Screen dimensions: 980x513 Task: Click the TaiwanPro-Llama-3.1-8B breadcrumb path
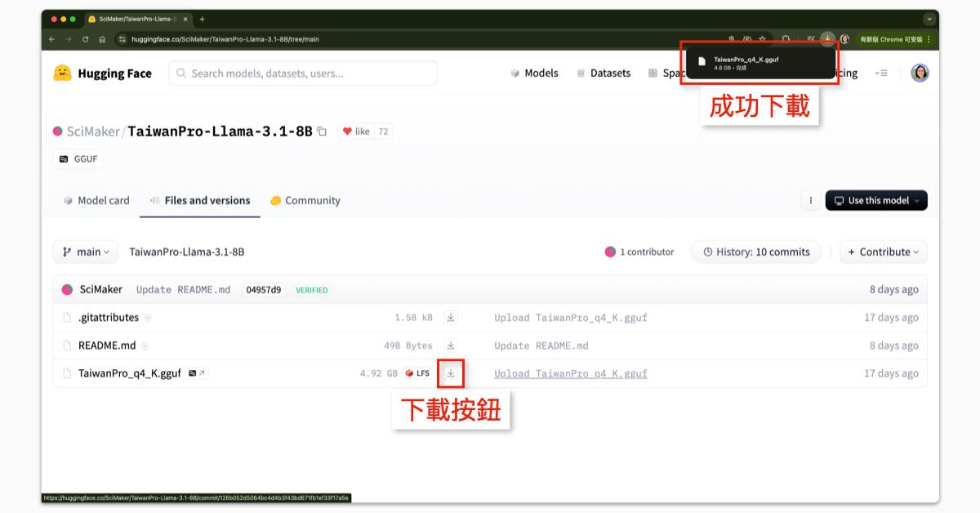[187, 252]
